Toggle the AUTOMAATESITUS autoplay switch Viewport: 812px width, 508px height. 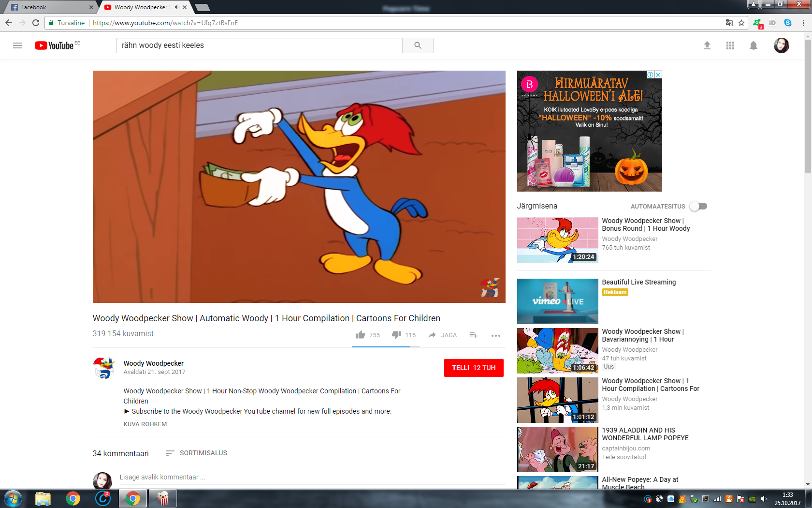click(698, 206)
